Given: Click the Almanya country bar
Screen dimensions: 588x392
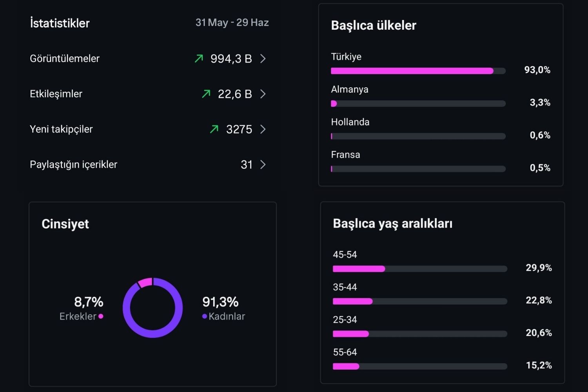Looking at the screenshot, I should click(418, 103).
